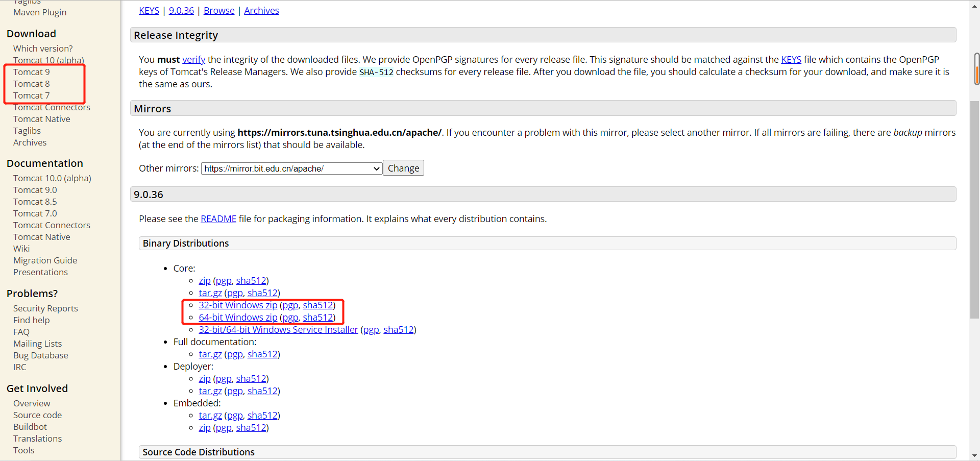Screen dimensions: 980x461
Task: Open Mailing Lists link
Action: point(37,344)
